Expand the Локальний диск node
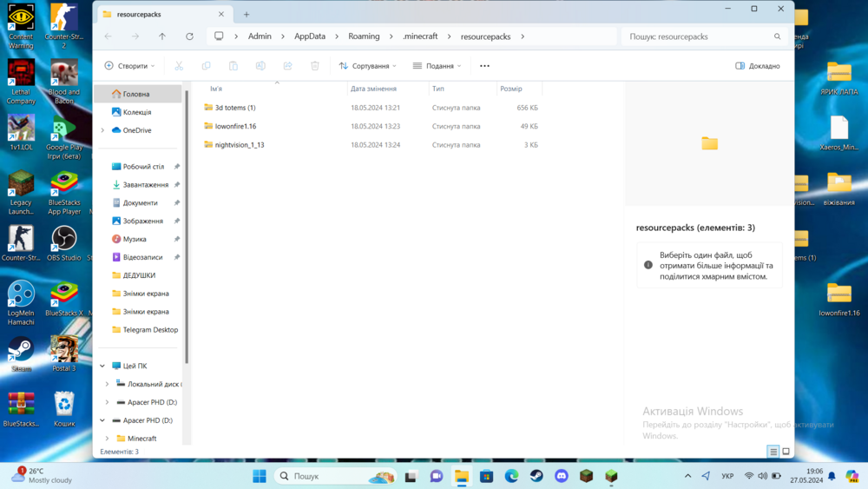This screenshot has height=489, width=868. (x=107, y=384)
